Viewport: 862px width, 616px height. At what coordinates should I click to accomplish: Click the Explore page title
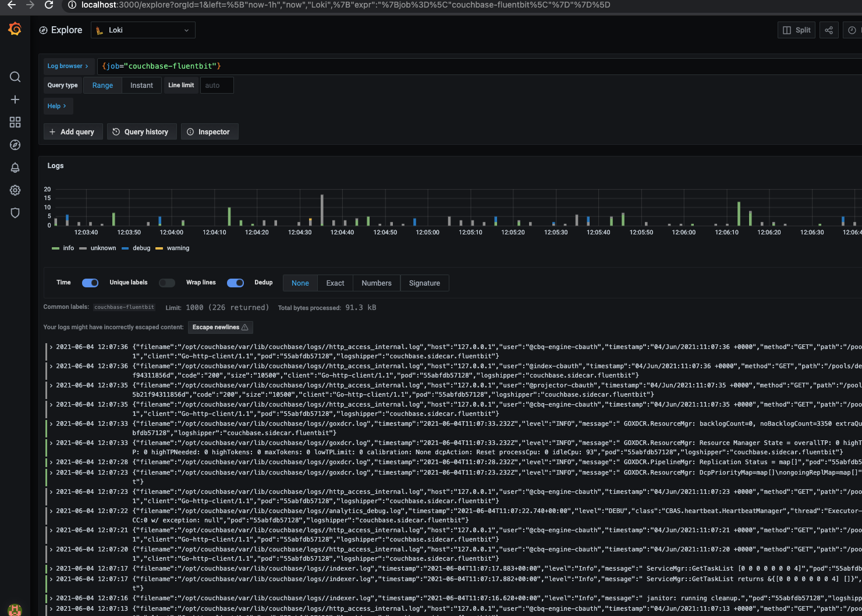coord(66,30)
